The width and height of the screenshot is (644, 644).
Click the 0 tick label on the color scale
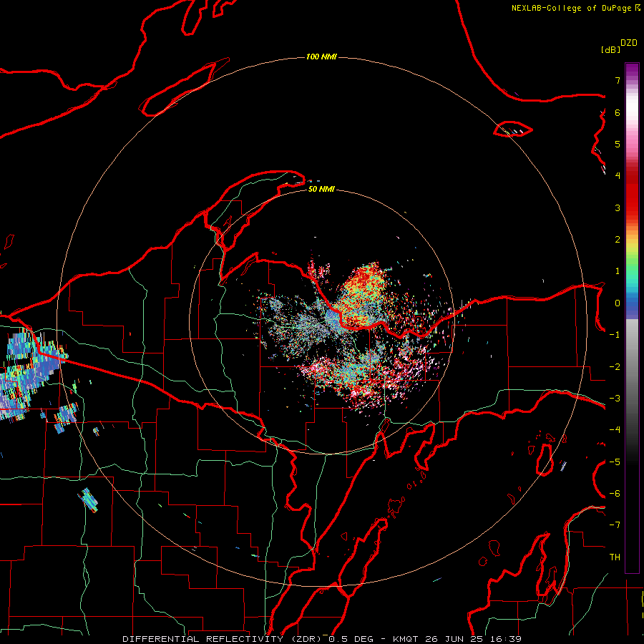tap(618, 303)
